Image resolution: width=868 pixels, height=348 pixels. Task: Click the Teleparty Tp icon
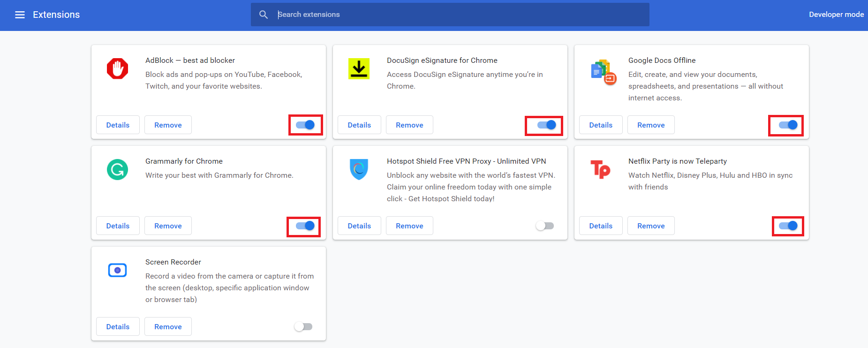tap(600, 169)
